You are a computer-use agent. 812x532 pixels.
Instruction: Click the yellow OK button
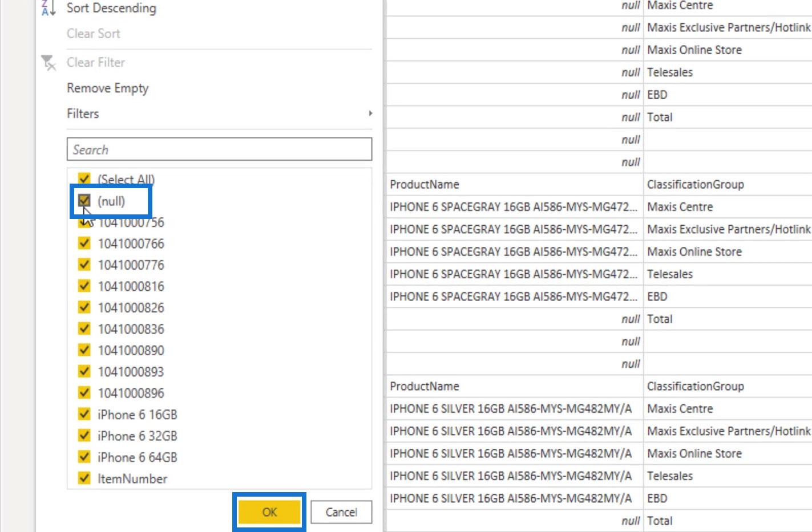[x=269, y=512]
